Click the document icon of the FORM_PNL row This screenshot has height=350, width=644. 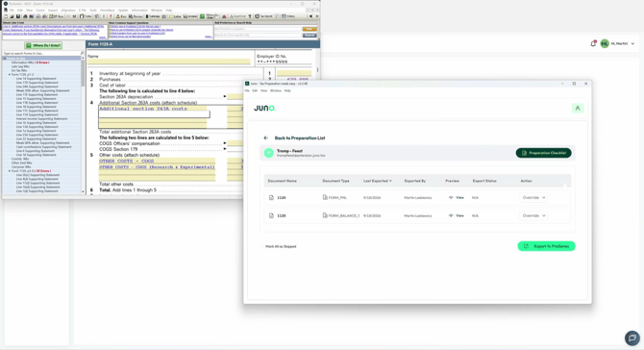point(271,197)
